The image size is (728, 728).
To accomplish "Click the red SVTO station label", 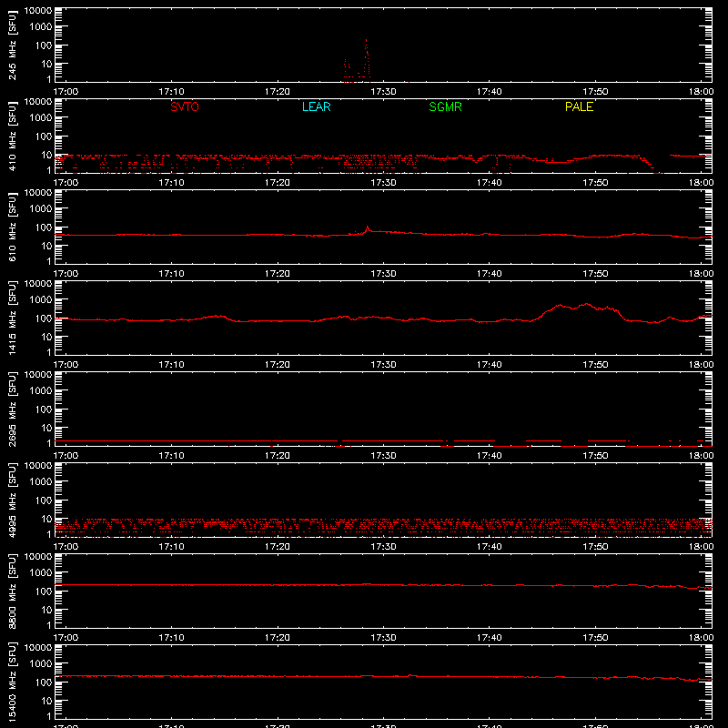I will 185,106.
